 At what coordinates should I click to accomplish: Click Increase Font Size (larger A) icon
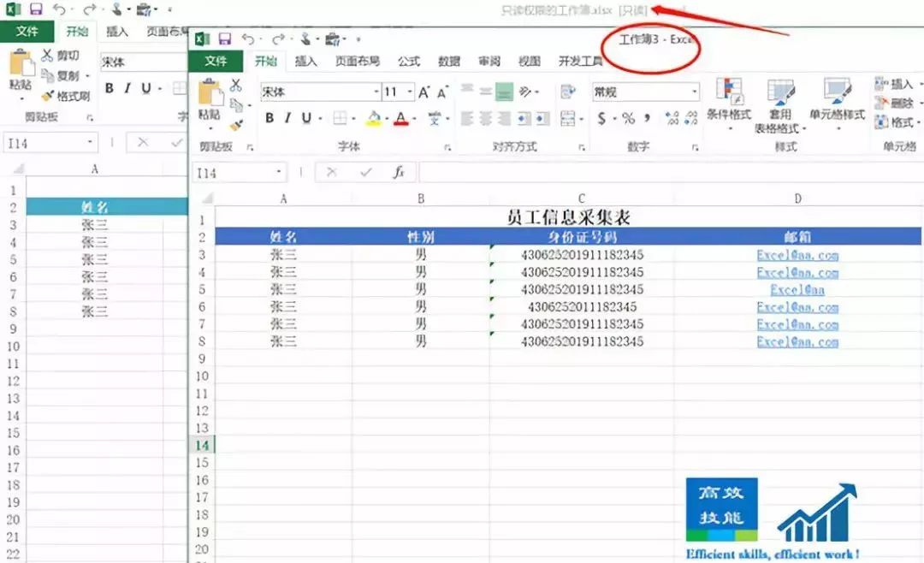(423, 92)
